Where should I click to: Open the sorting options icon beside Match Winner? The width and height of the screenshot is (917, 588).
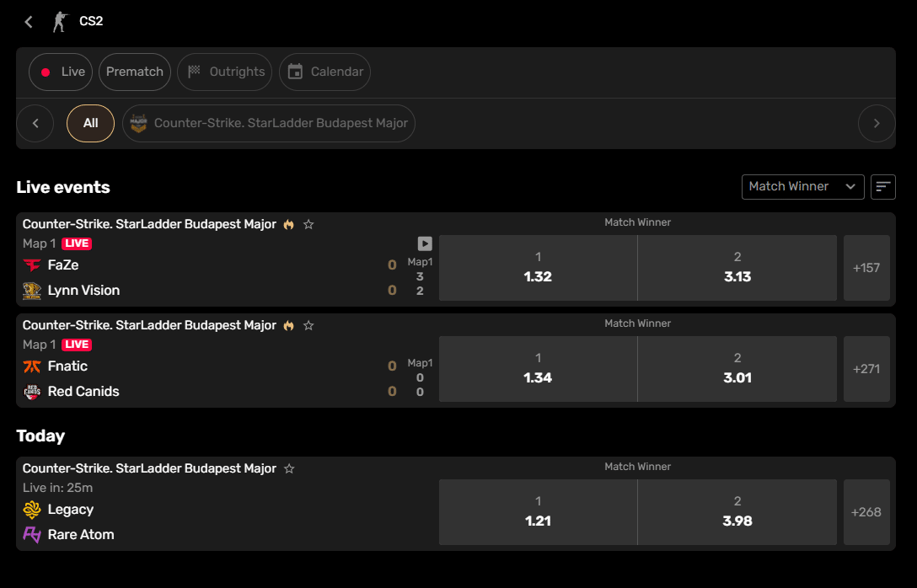(x=882, y=186)
